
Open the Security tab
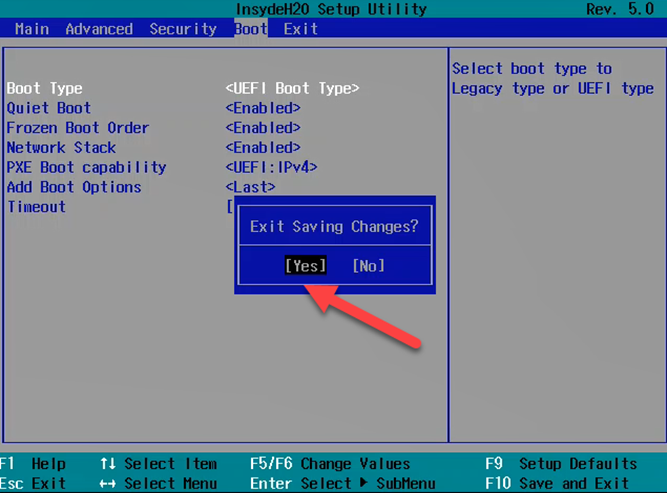(x=183, y=29)
